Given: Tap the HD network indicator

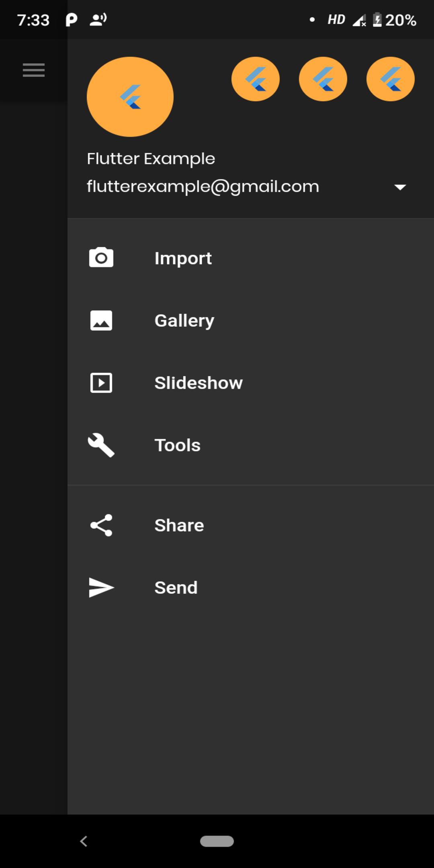Looking at the screenshot, I should 336,20.
